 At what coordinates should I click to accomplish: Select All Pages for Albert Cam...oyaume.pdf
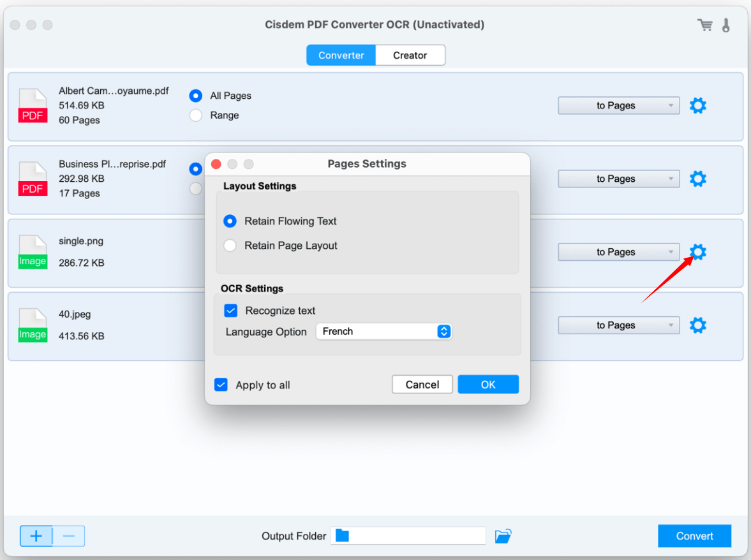coord(195,96)
